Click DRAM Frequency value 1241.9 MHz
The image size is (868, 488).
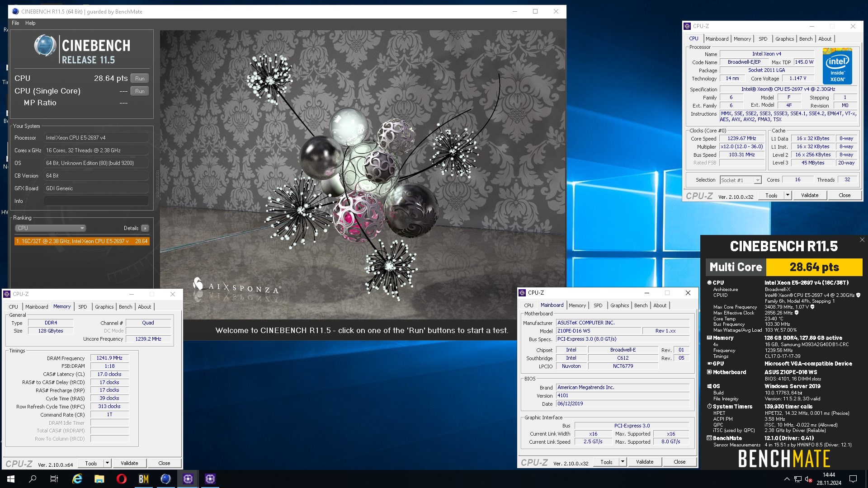[109, 358]
